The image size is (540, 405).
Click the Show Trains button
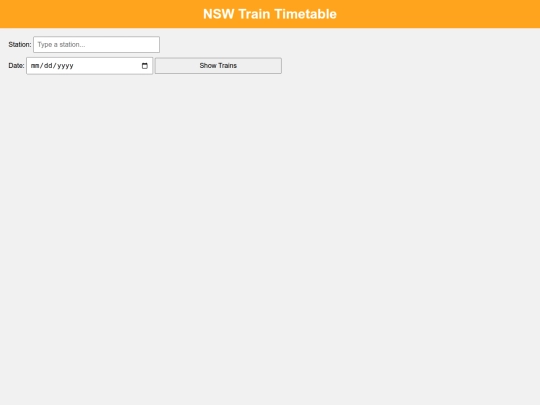click(x=218, y=65)
